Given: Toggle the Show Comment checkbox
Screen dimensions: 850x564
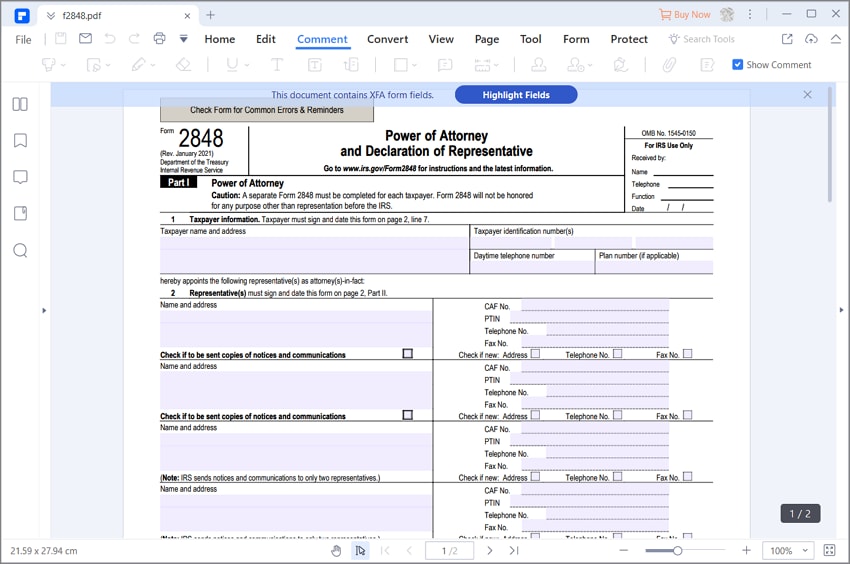Looking at the screenshot, I should [x=737, y=65].
